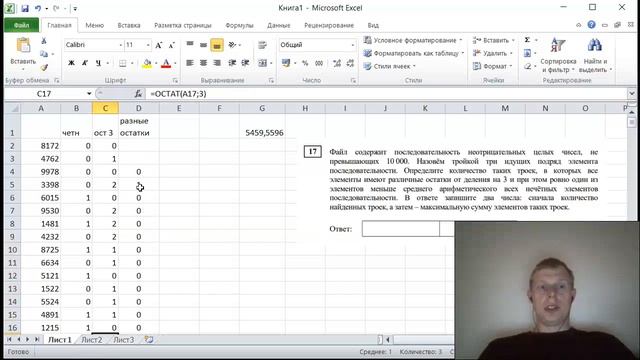This screenshot has height=360, width=640.
Task: Switch to the Рецензирование ribbon tab
Action: click(329, 25)
